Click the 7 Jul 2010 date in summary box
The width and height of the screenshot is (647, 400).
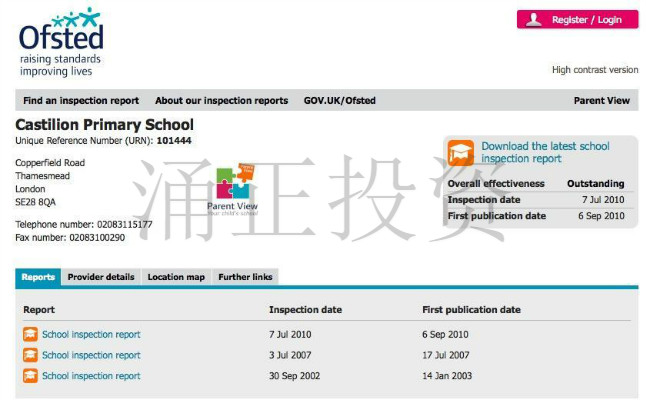coord(603,200)
